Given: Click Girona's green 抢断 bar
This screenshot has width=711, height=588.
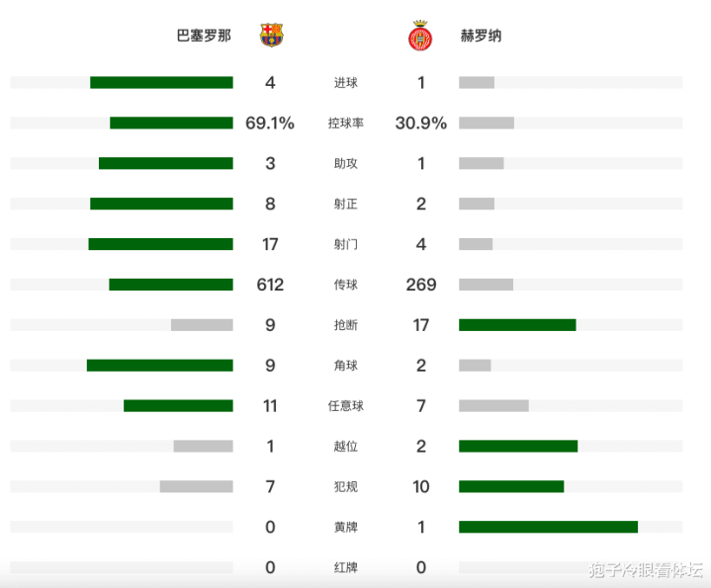Looking at the screenshot, I should [x=517, y=325].
